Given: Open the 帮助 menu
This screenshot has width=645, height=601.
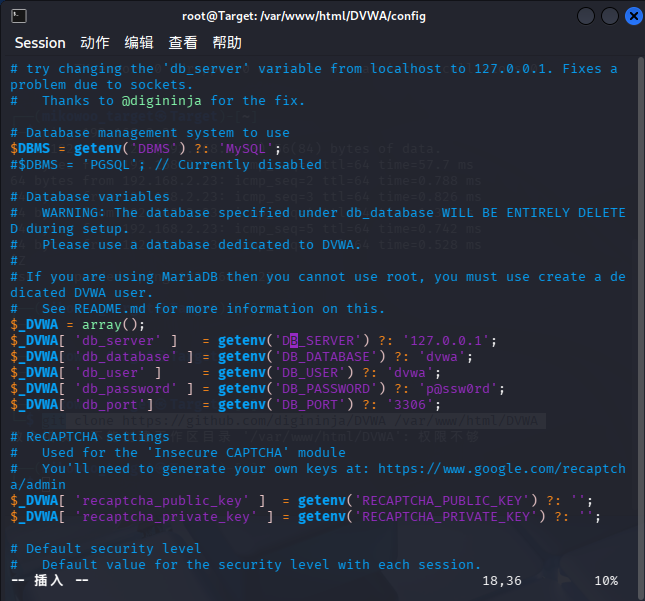Looking at the screenshot, I should 227,43.
